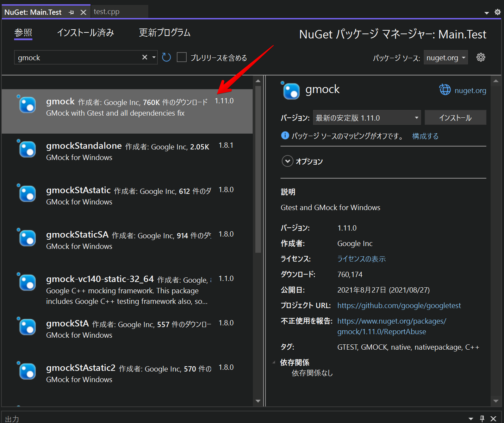Open the version dropdown showing 最新の安定版 1.11.0
Screen dimensions: 504x423
[x=366, y=117]
